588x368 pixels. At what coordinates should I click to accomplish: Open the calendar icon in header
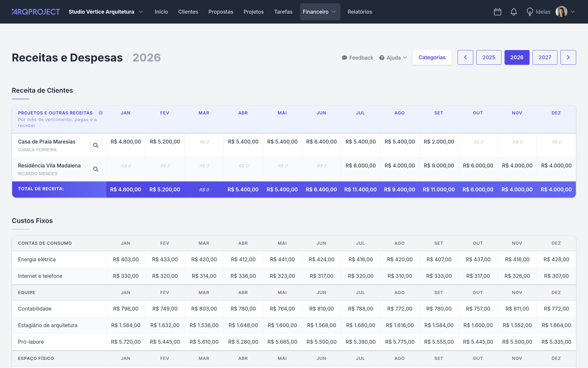(x=497, y=12)
